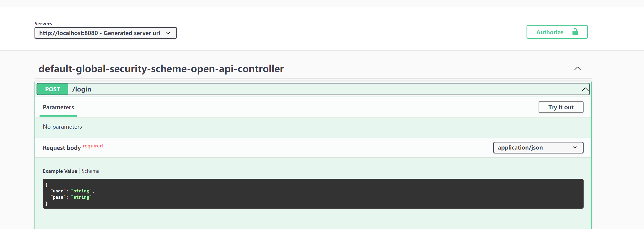This screenshot has width=644, height=229.
Task: Click the Request body label
Action: (x=62, y=148)
